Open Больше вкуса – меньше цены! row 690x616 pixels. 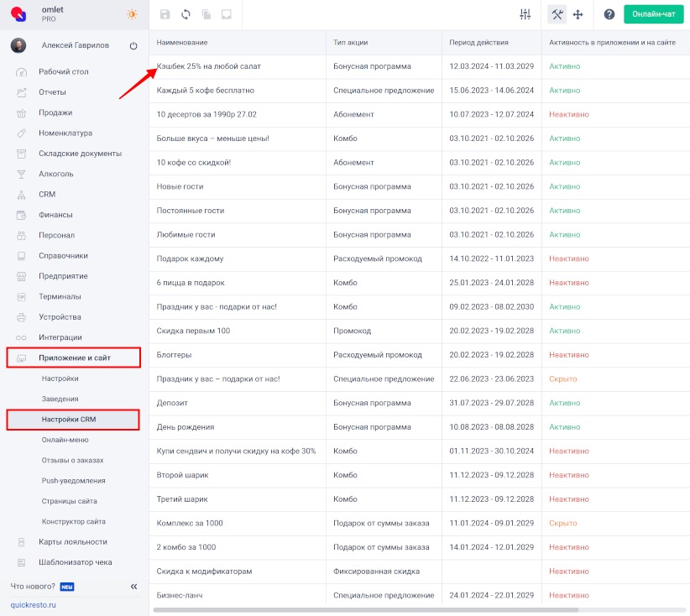click(x=420, y=138)
